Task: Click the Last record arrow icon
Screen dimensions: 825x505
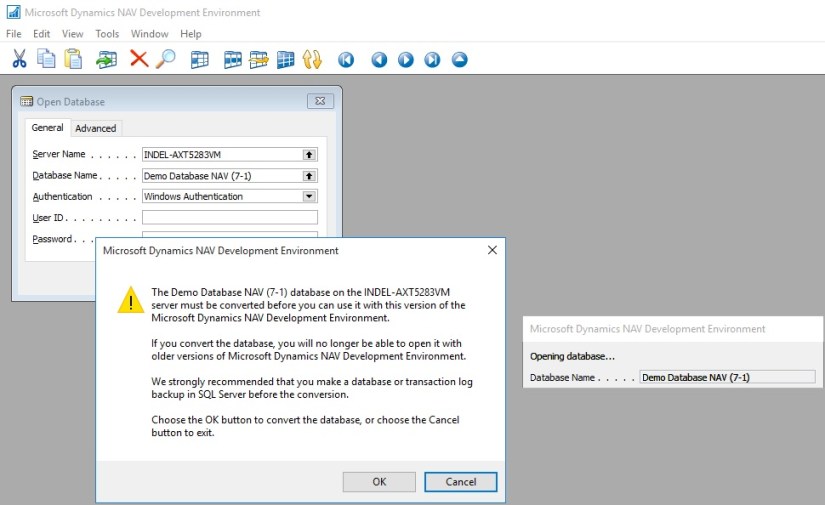Action: click(432, 59)
